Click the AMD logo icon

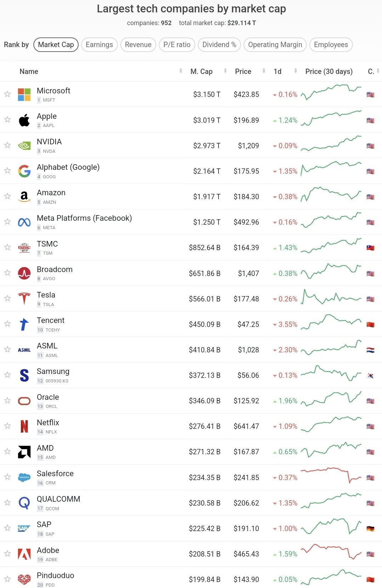tap(24, 452)
